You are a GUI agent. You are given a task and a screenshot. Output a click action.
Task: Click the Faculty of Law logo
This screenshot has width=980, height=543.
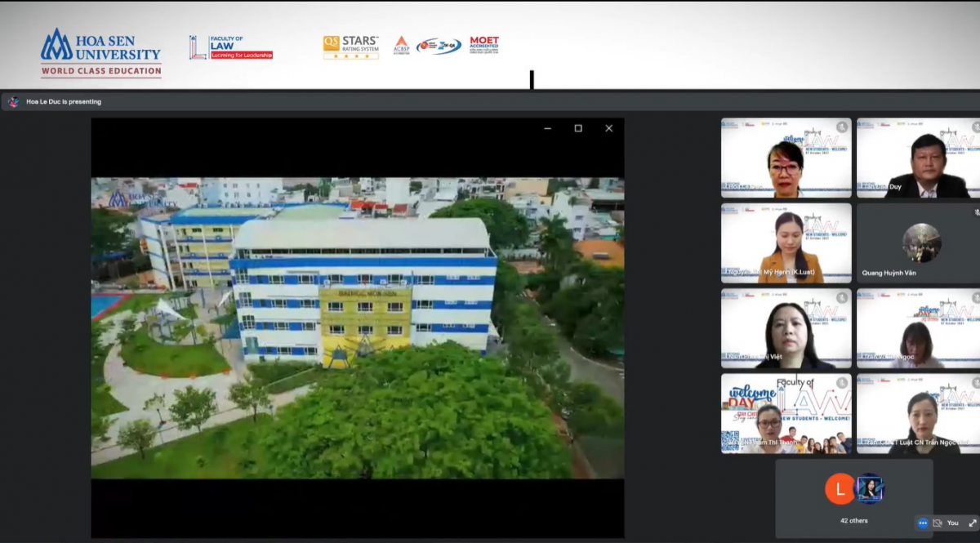231,47
